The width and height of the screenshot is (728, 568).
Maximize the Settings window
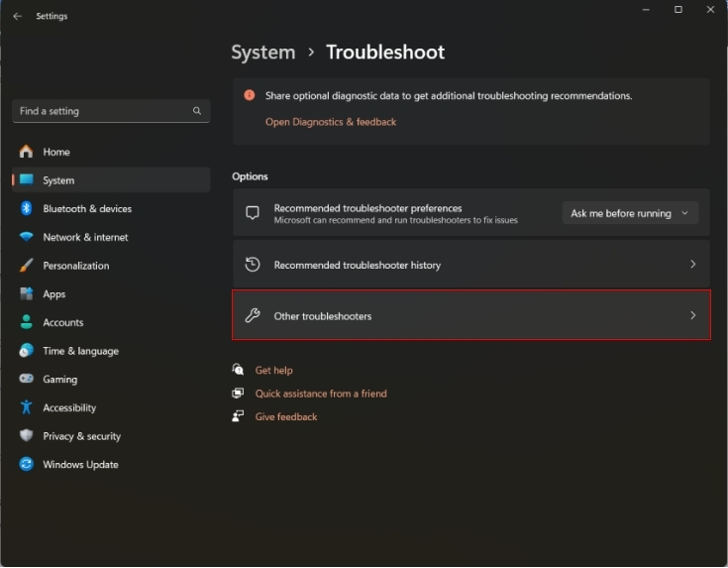coord(678,9)
